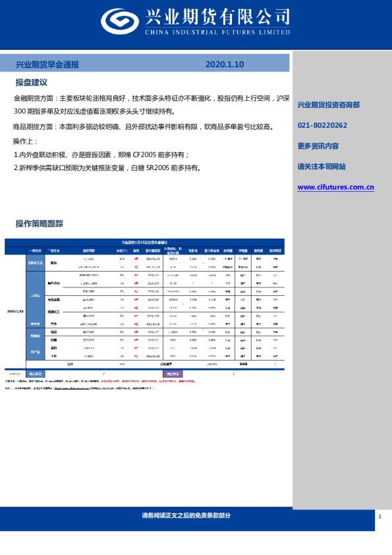
Task: Click item 2 about 白糖 SR2005
Action: (x=107, y=168)
